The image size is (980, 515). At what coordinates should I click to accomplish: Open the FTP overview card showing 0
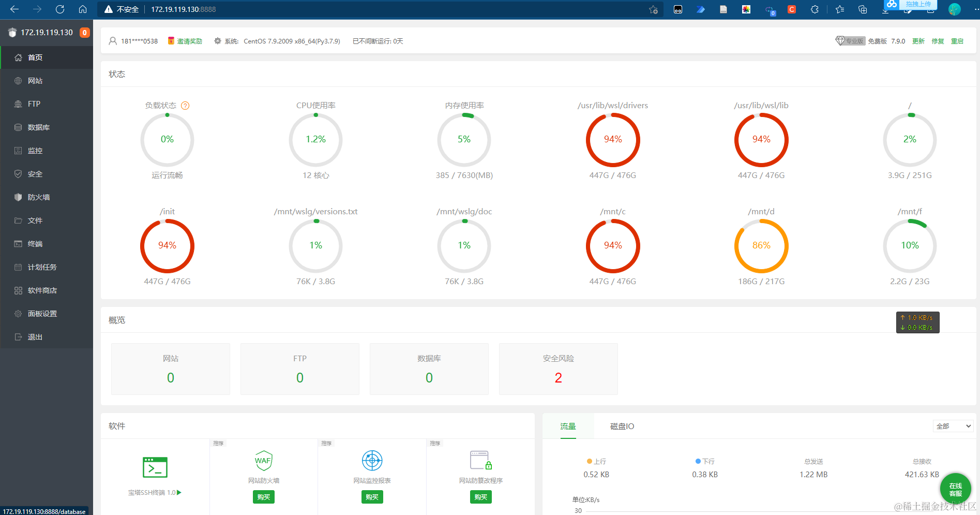click(300, 369)
